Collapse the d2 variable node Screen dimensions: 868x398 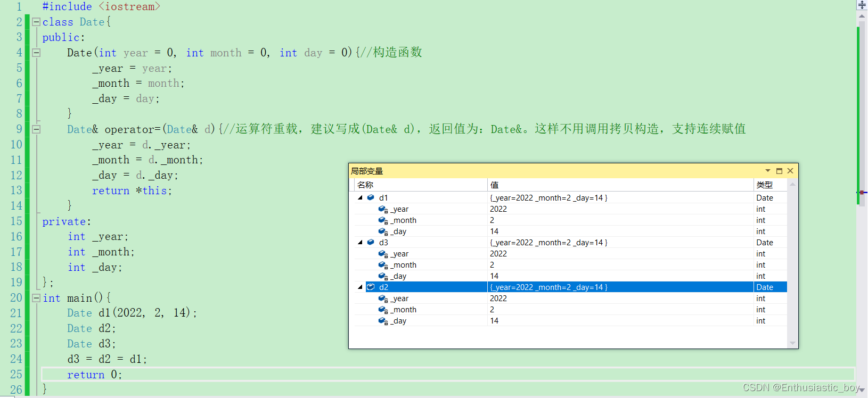pos(360,287)
